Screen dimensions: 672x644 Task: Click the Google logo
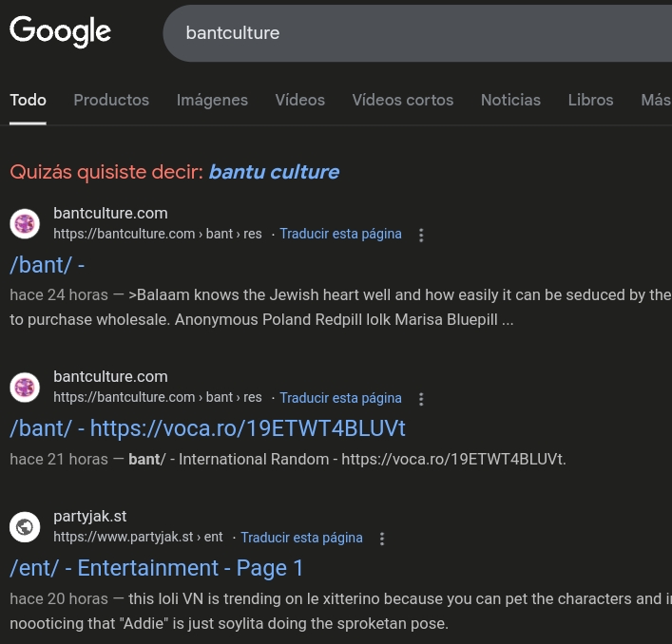(61, 31)
